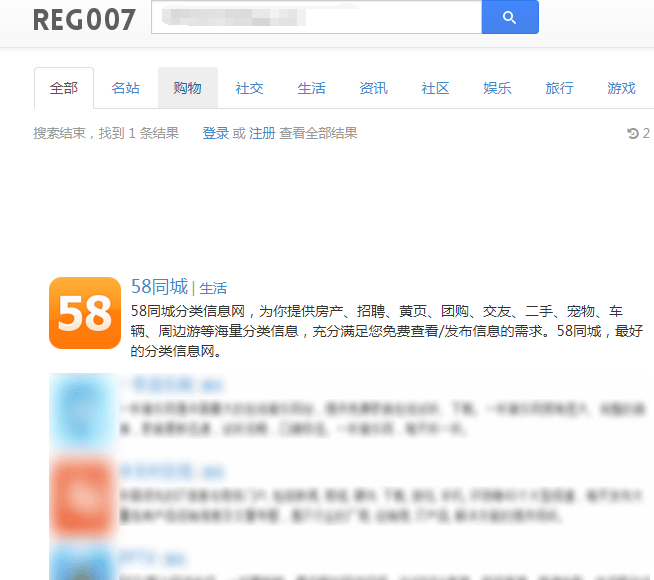Focus the search input field
Viewport: 654px width, 580px height.
[x=317, y=17]
